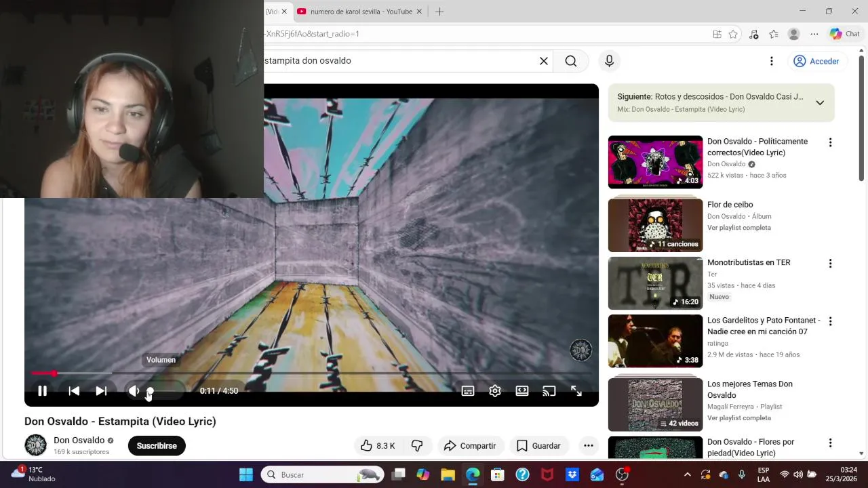
Task: Open the Don Osvaldo channel avatar
Action: pos(35,445)
